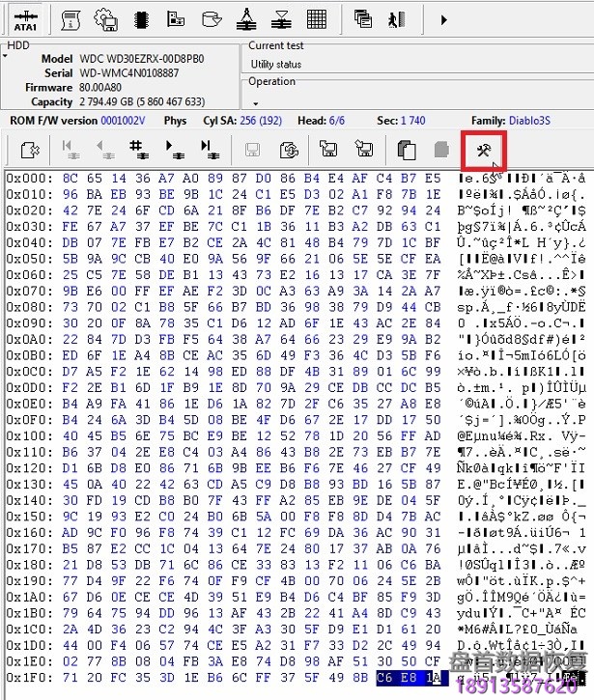Expand the small arrow under HDD label
Screen dimensions: 594x700
click(6, 56)
